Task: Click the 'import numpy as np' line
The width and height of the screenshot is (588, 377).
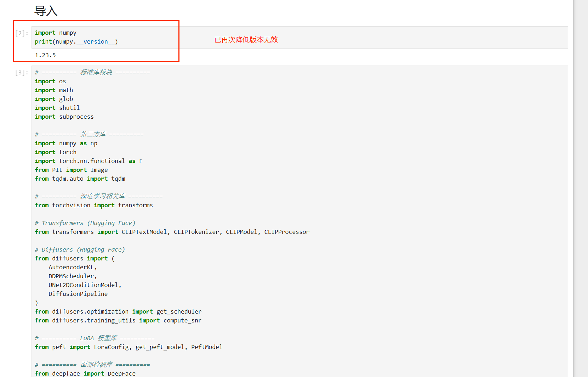Action: 66,144
